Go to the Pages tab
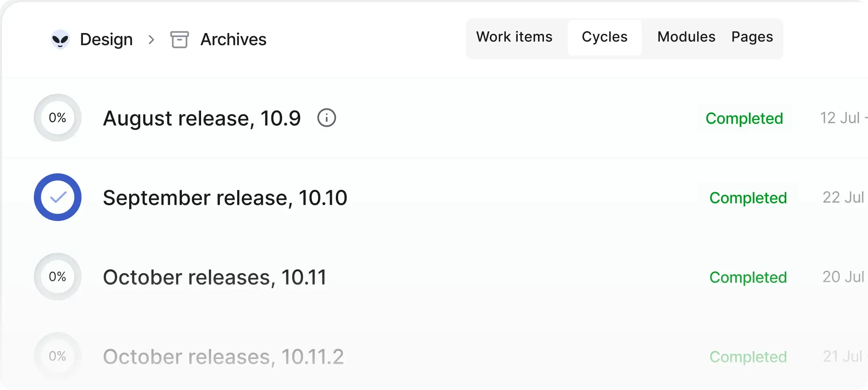Viewport: 868px width, 390px height. 752,37
